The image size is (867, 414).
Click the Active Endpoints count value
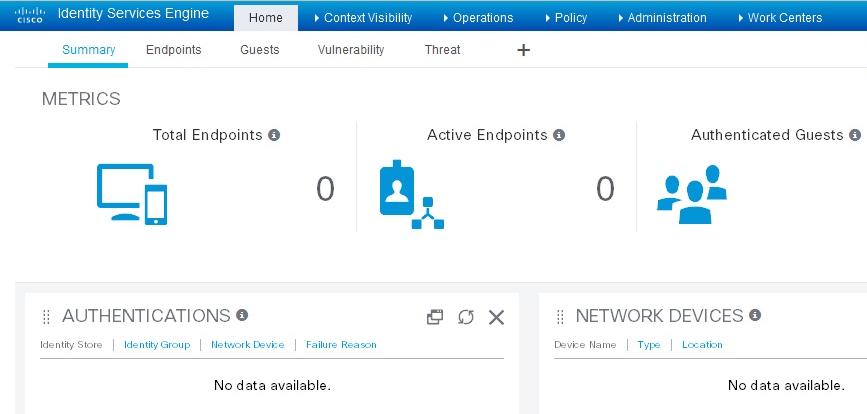[x=605, y=189]
